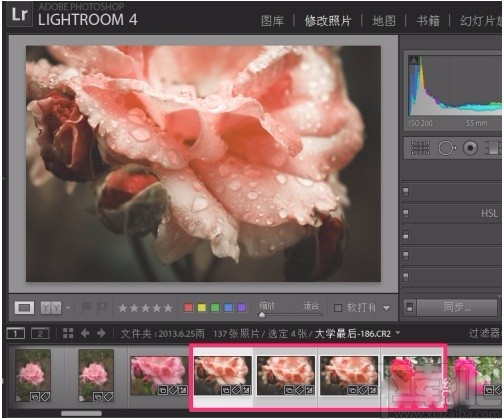The height and width of the screenshot is (419, 504).
Task: Click the main rose photo preview
Action: 203,164
